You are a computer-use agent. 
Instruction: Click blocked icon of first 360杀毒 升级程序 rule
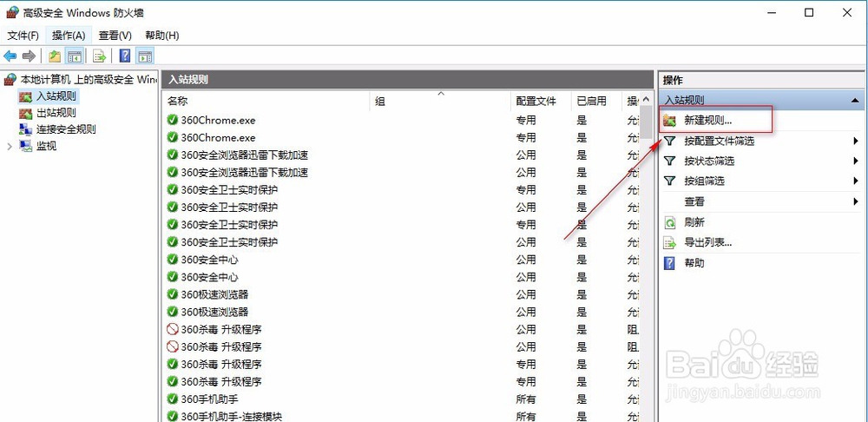(172, 329)
